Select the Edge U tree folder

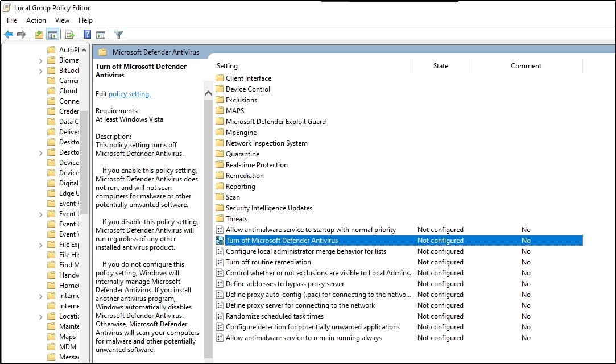(63, 193)
